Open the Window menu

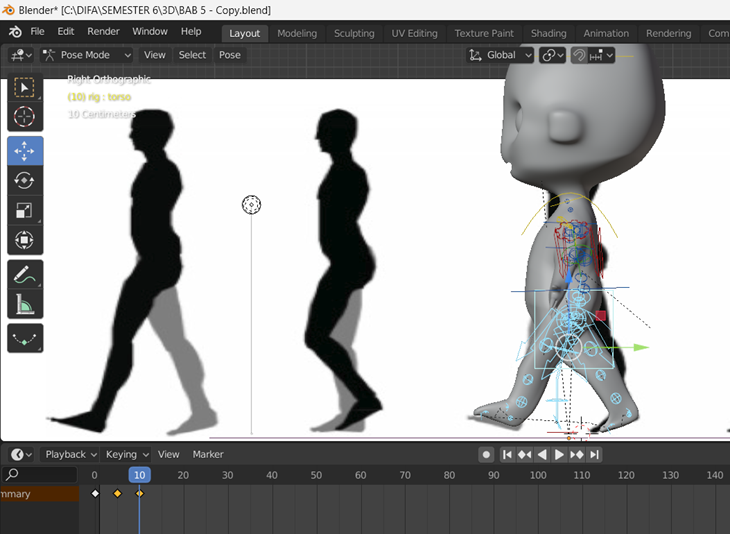150,32
